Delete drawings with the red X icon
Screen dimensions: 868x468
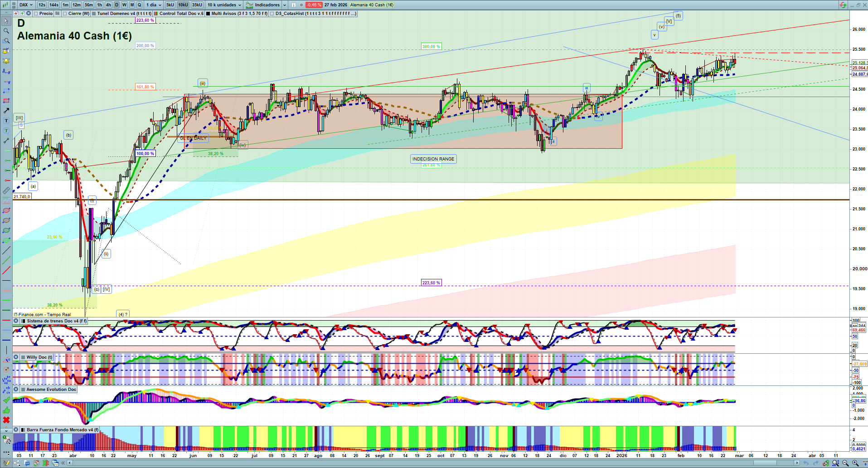(x=6, y=420)
